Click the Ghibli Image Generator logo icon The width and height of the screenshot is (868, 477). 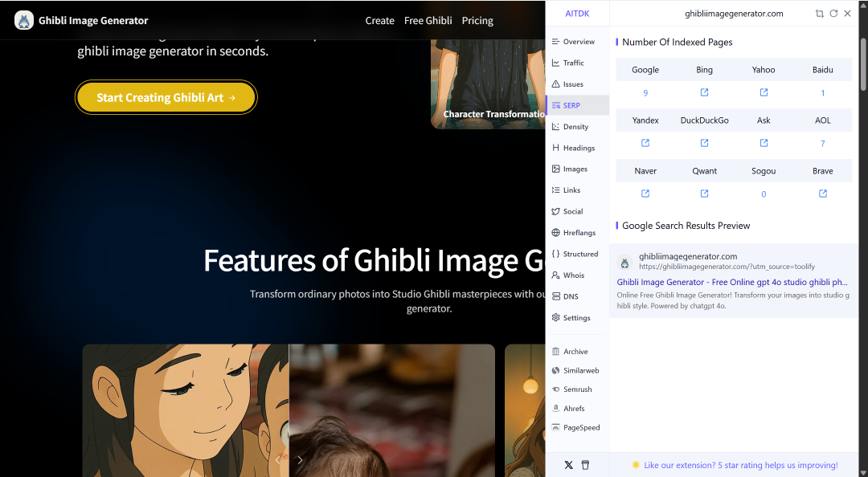pyautogui.click(x=24, y=20)
